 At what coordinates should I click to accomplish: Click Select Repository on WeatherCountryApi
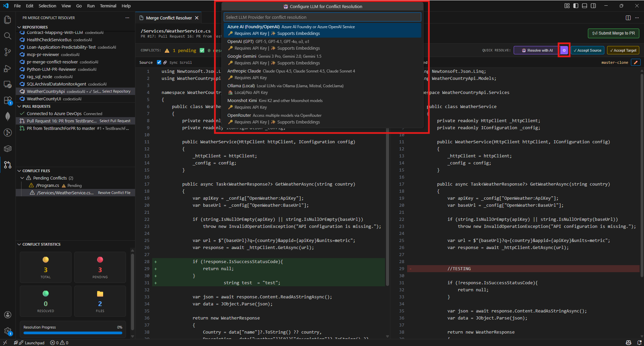[x=116, y=91]
